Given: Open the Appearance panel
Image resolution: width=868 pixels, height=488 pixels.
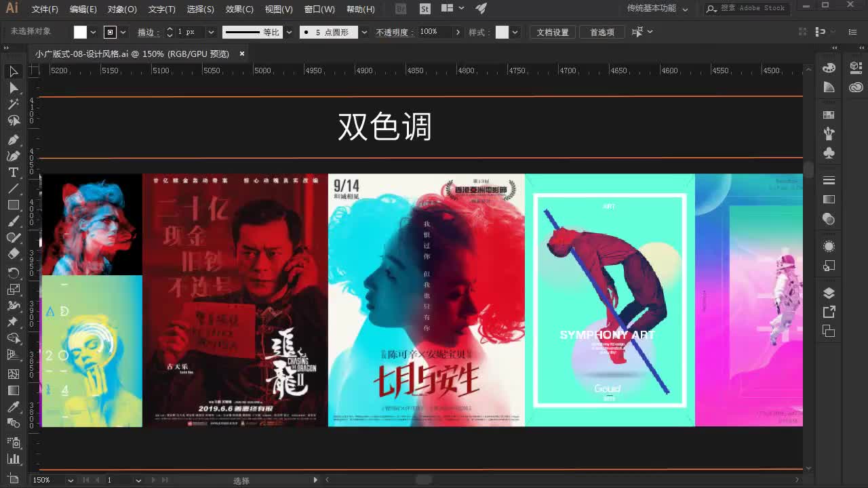Looking at the screenshot, I should (829, 246).
